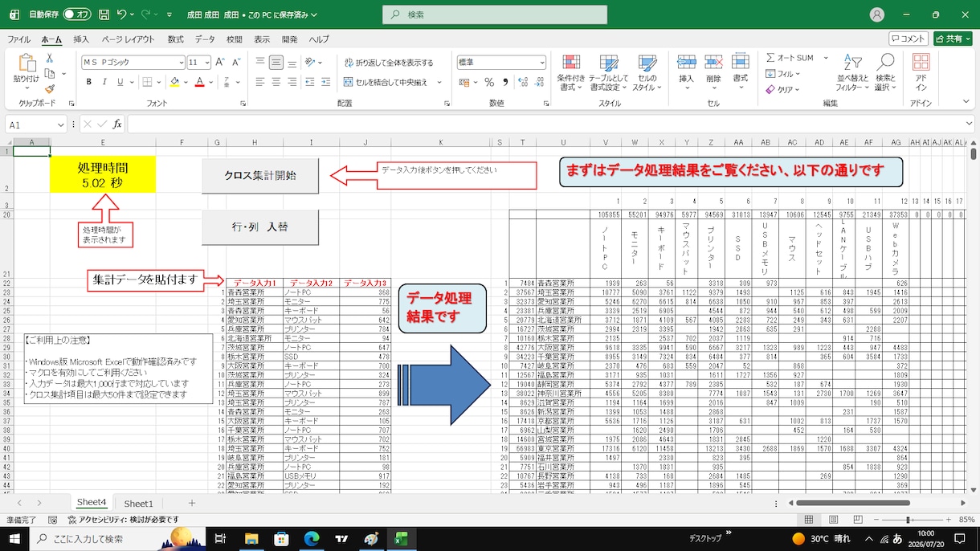This screenshot has width=980, height=551.
Task: Click the Format cells (書式) icon
Action: coord(740,63)
